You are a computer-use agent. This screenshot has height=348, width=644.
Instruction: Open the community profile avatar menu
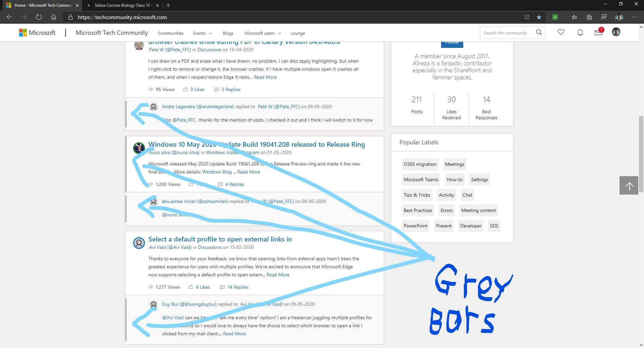pyautogui.click(x=616, y=32)
